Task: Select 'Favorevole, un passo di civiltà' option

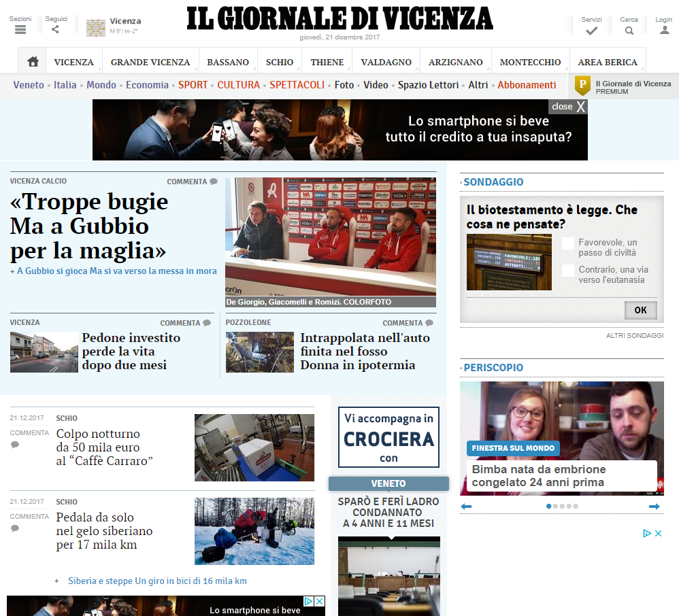Action: click(x=567, y=243)
